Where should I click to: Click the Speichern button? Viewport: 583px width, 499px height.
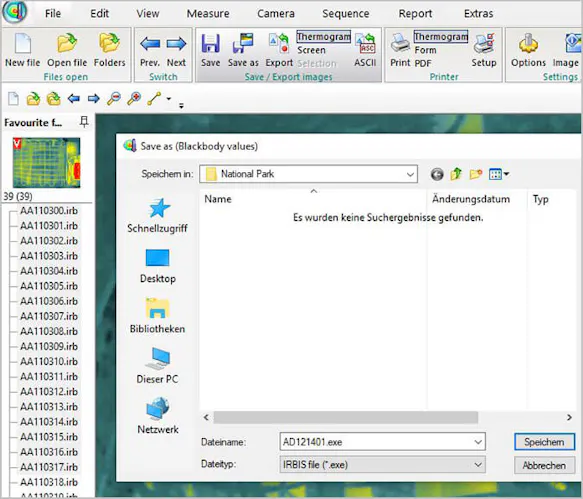coord(544,442)
